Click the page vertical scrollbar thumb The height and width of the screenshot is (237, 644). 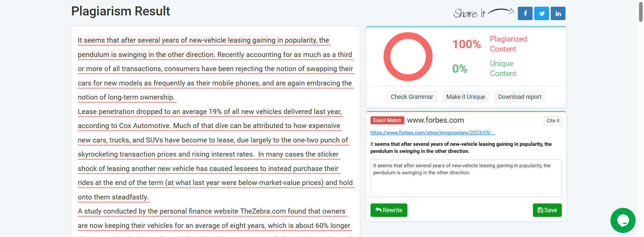coord(641,12)
